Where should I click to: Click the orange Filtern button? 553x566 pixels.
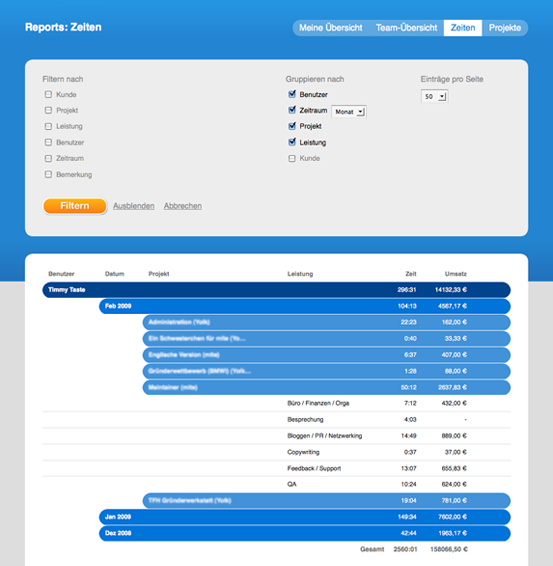coord(75,206)
